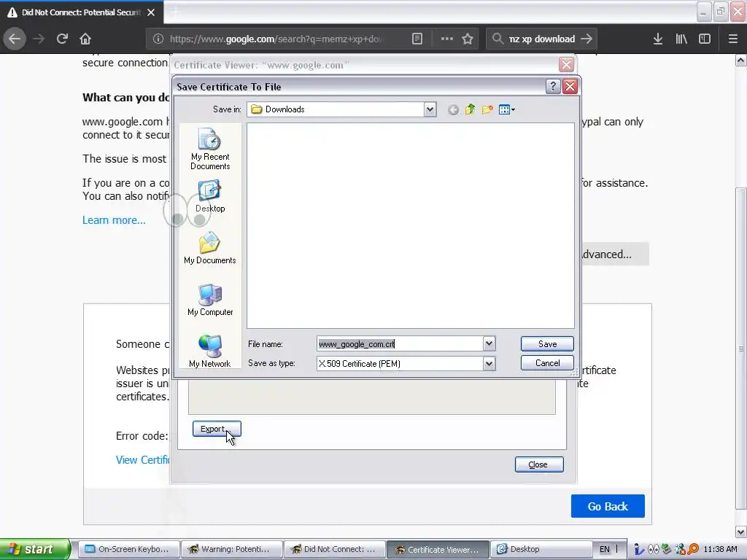Switch to Warning: Potential taskbar item
The width and height of the screenshot is (747, 560).
(x=231, y=549)
